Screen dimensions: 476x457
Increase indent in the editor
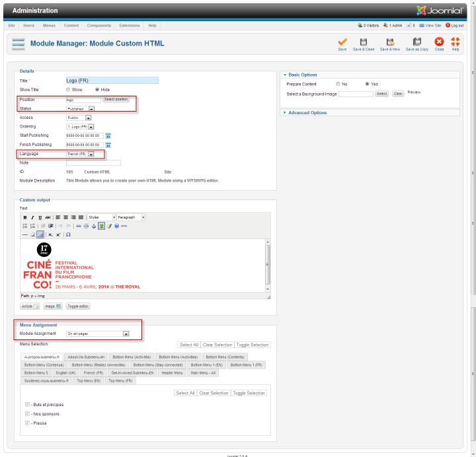tap(51, 226)
